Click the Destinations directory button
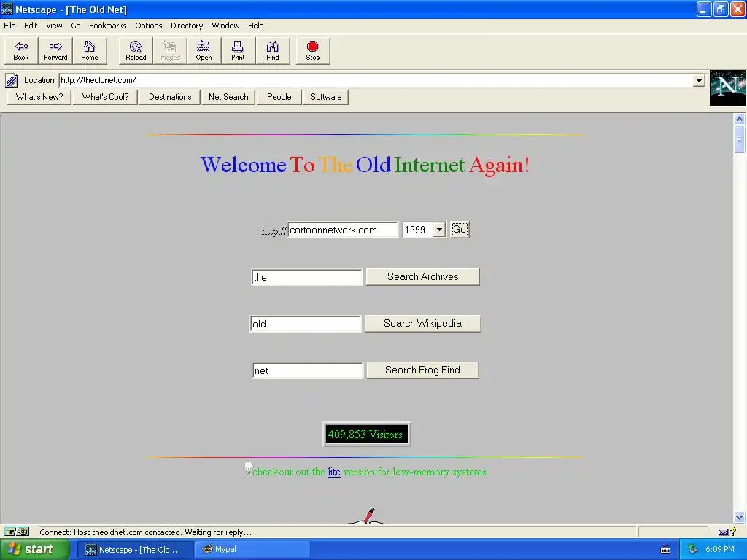747x560 pixels. pyautogui.click(x=169, y=97)
